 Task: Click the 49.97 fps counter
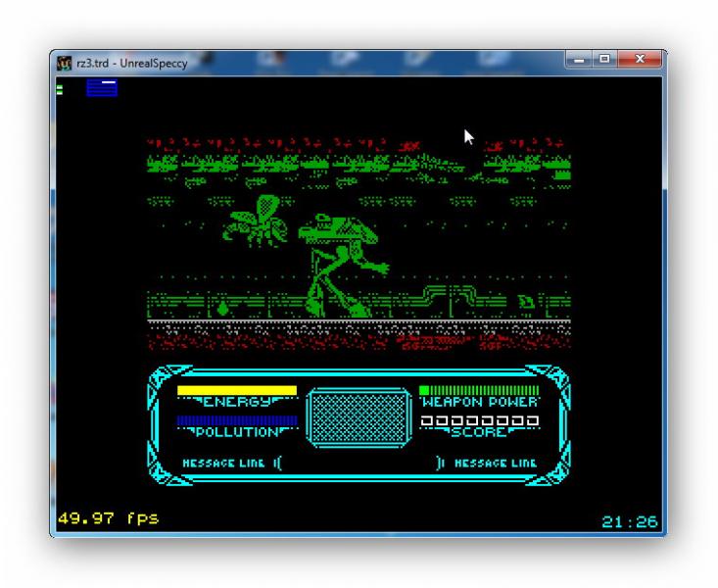tap(108, 517)
